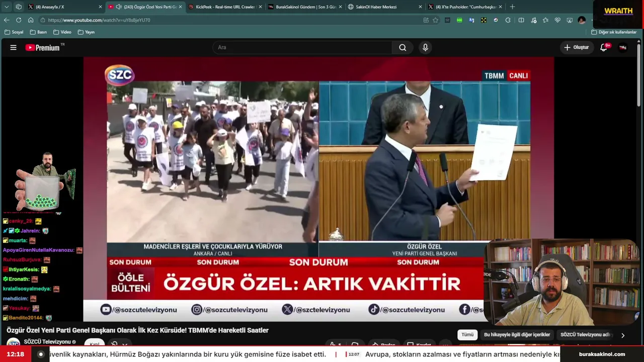Open the split screen icon in browser toolbar
This screenshot has width=644, height=362.
[521, 20]
